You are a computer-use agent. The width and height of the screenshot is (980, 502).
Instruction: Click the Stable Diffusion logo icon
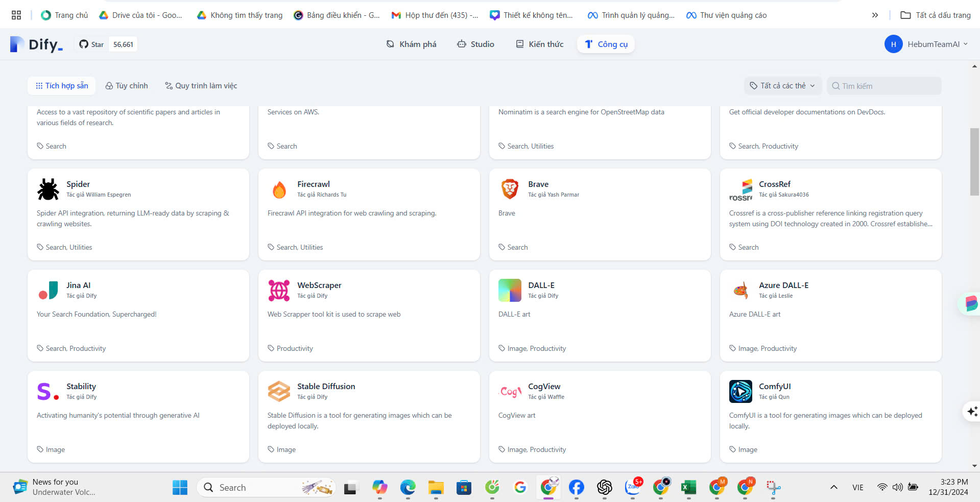pyautogui.click(x=279, y=391)
